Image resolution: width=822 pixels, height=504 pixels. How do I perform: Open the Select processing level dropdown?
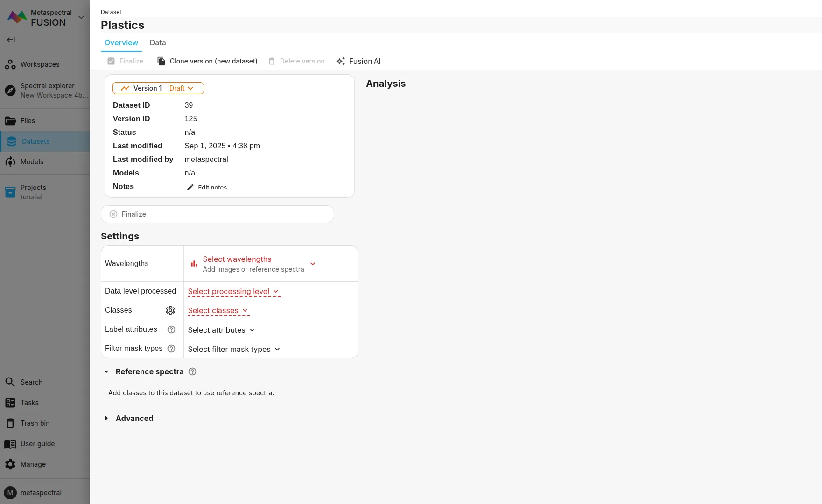tap(233, 292)
